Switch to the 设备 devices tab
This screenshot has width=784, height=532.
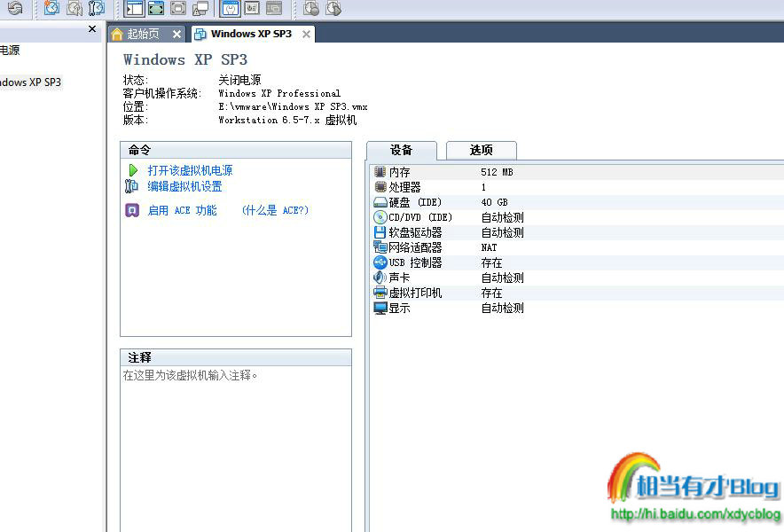[401, 150]
